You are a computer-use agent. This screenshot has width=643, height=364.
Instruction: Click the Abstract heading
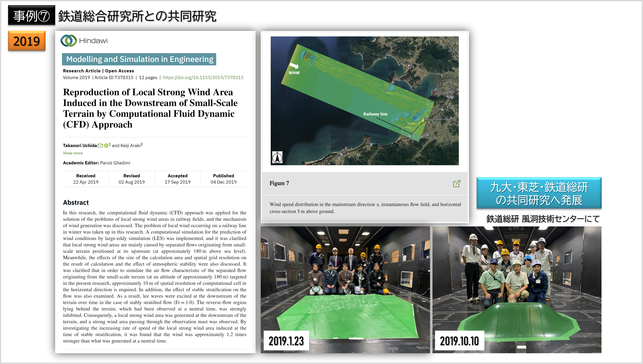coord(76,203)
